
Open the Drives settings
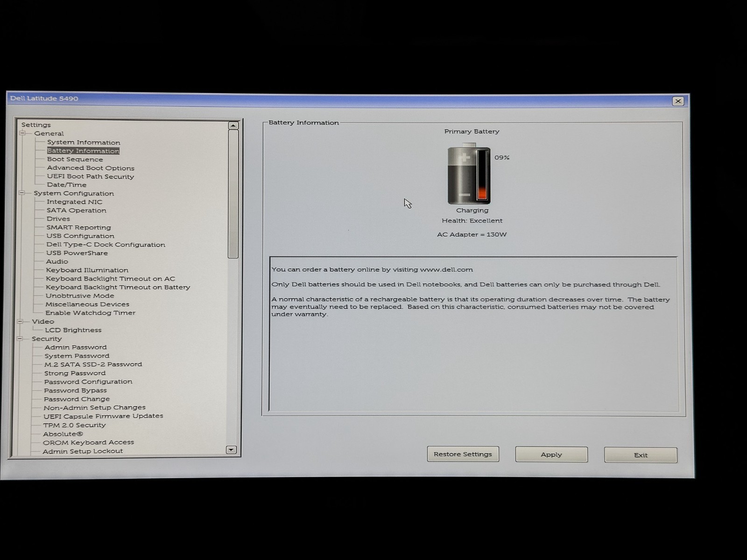(x=58, y=219)
